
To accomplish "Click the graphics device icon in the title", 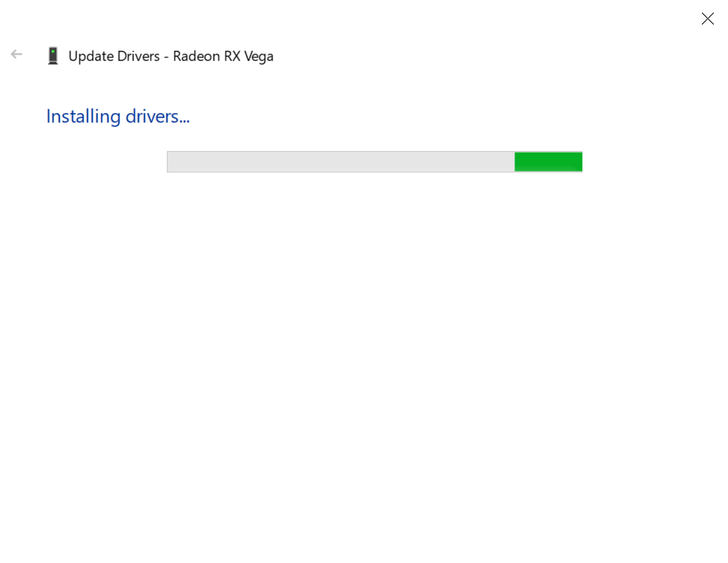I will pyautogui.click(x=53, y=56).
